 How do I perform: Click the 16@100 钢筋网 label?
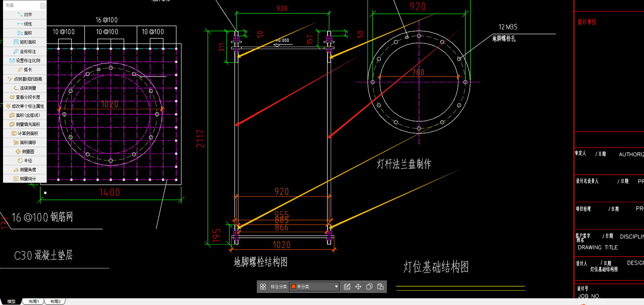(42, 217)
